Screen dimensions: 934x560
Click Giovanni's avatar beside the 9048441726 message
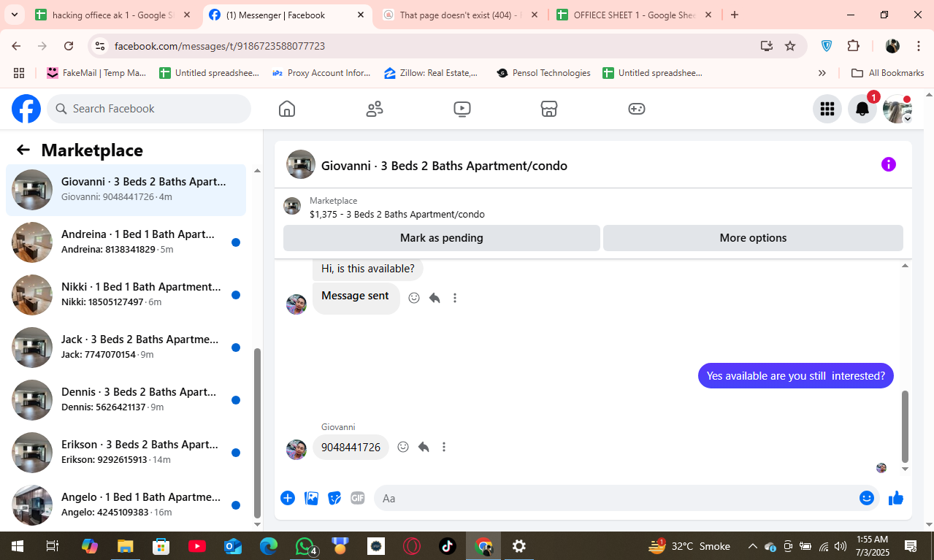coord(296,449)
